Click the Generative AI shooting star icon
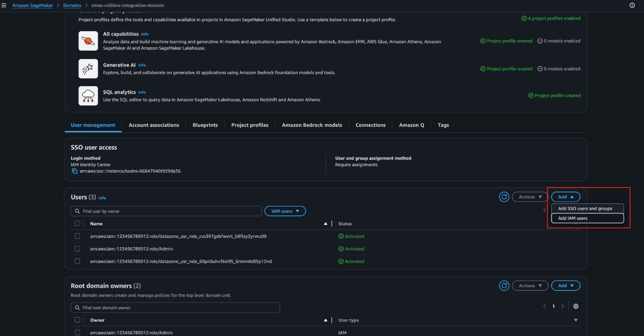The image size is (644, 336). [x=88, y=68]
